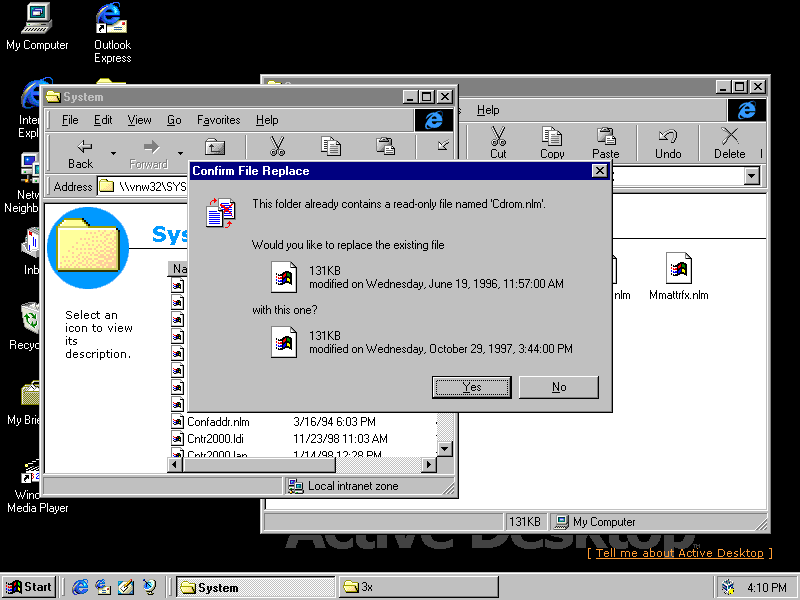The image size is (800, 600).
Task: Launch Outlook Express desktop icon
Action: pyautogui.click(x=112, y=33)
